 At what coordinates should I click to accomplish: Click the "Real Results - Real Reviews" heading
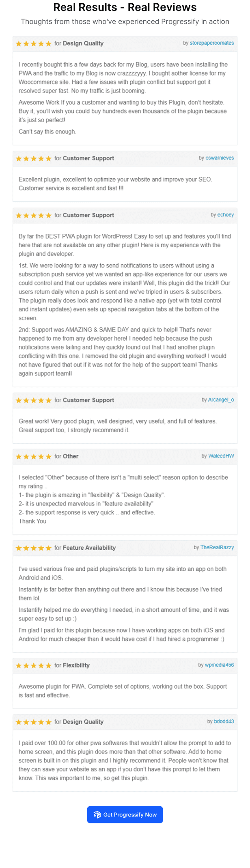pos(125,7)
